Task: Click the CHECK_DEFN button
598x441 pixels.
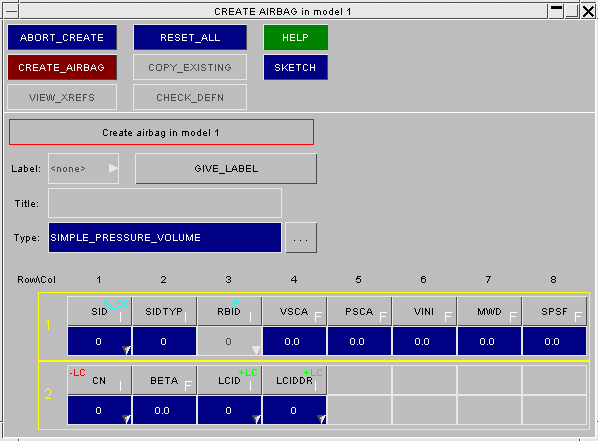Action: pos(190,98)
